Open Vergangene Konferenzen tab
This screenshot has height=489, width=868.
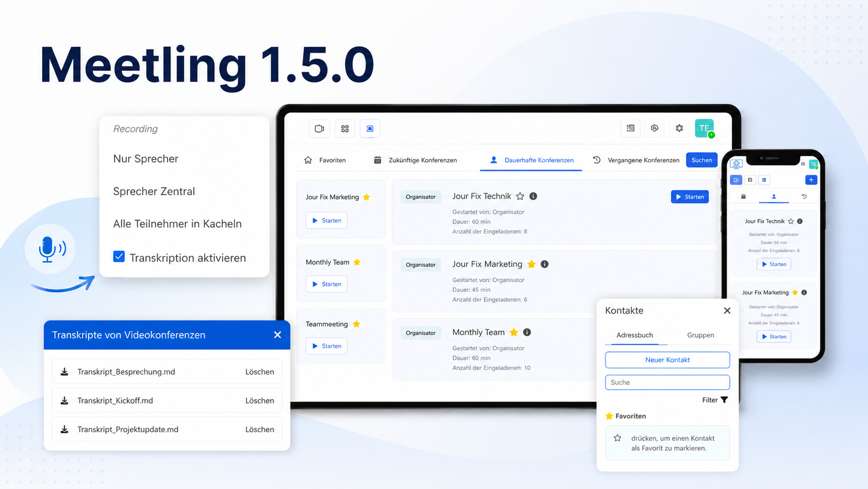(636, 160)
